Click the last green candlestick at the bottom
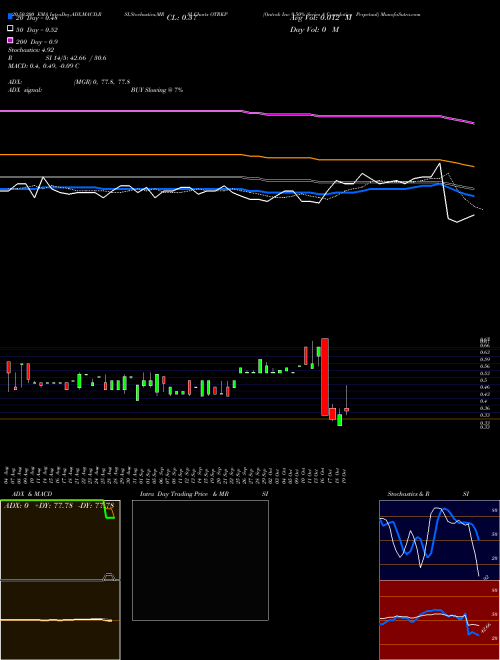 [x=340, y=420]
